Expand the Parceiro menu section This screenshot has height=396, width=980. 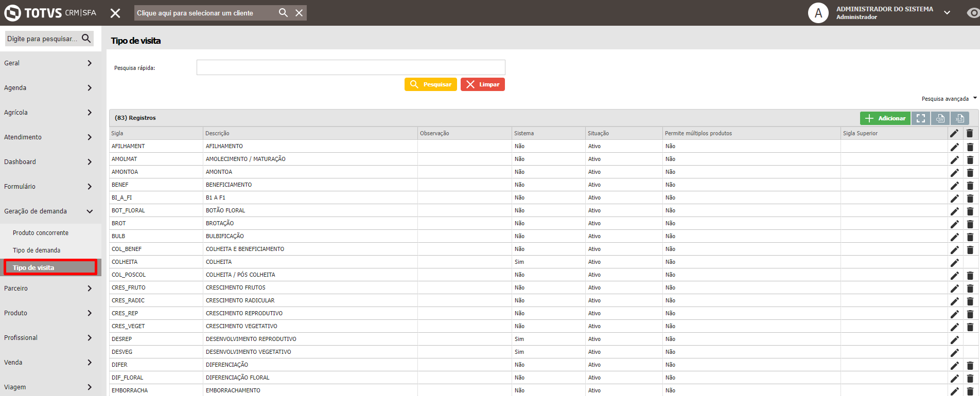tap(50, 289)
